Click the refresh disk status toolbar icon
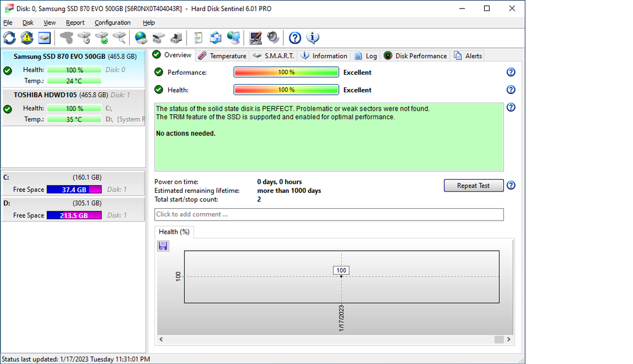633x364 pixels. 9,38
